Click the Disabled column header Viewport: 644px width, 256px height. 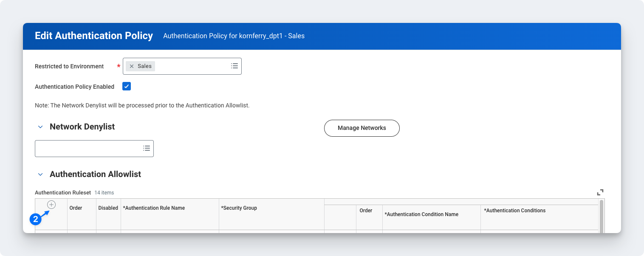coord(108,208)
